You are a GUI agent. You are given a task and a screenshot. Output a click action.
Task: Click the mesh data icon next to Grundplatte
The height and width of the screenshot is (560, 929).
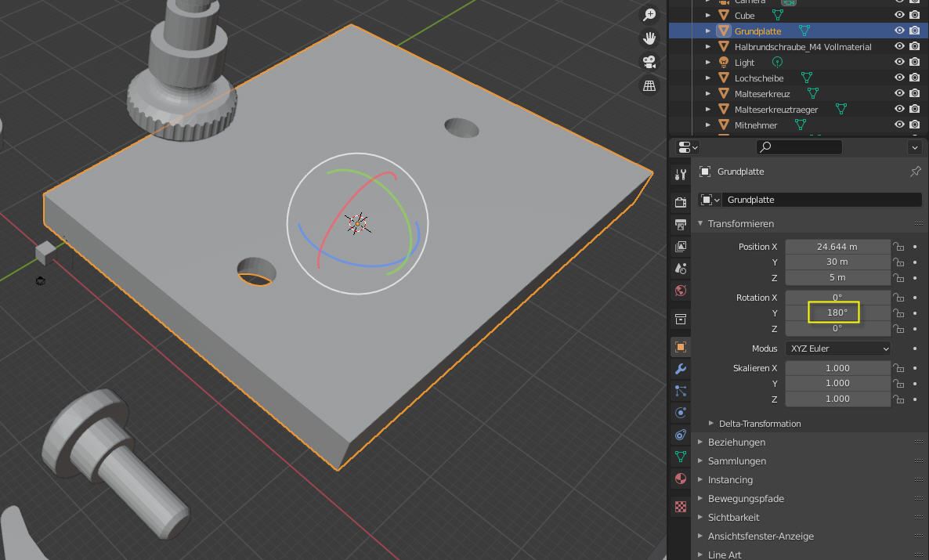point(804,31)
